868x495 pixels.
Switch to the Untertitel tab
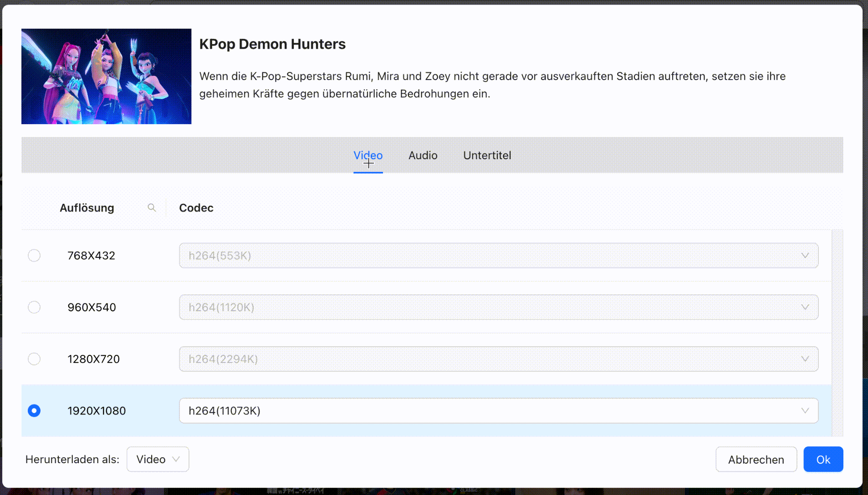(487, 155)
